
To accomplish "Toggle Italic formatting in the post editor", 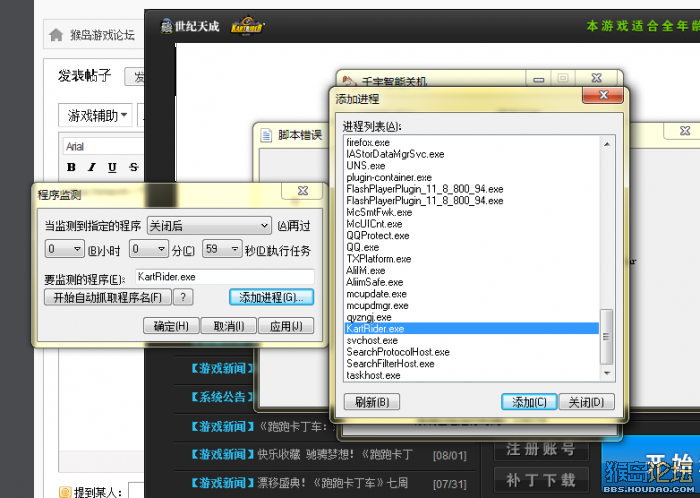I will (92, 167).
